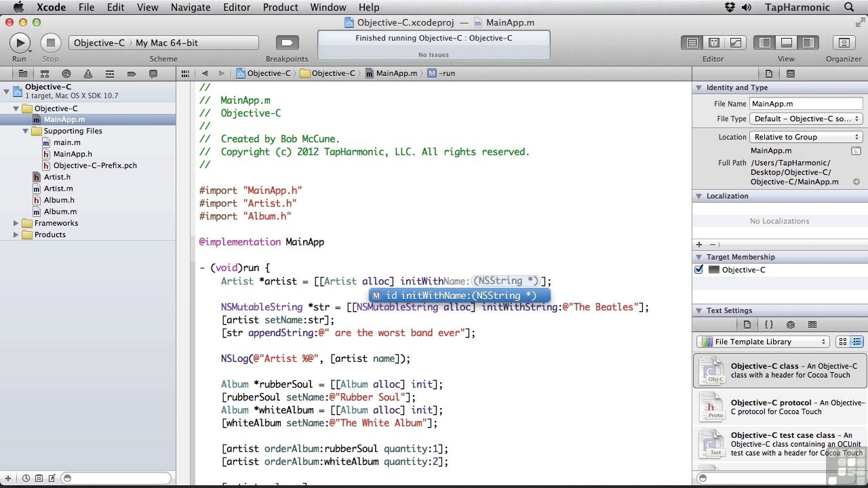The height and width of the screenshot is (488, 868).
Task: Click the -run method in jump bar
Action: (441, 73)
